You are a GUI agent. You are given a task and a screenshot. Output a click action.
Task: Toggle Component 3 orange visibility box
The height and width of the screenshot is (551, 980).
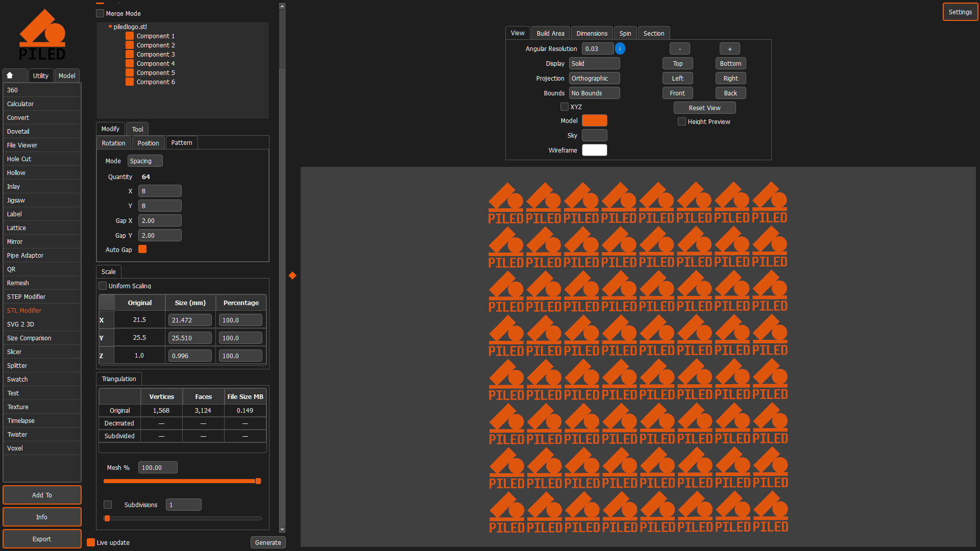tap(130, 55)
